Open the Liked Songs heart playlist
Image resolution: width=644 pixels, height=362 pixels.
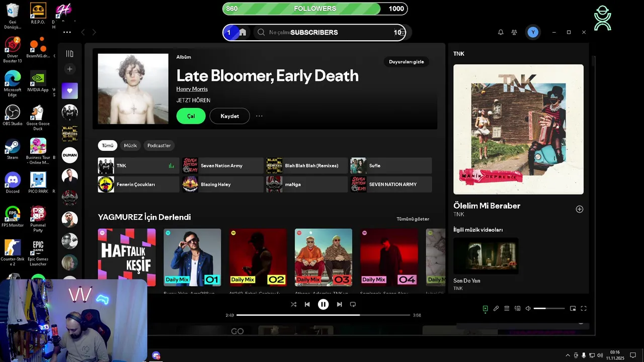[70, 90]
